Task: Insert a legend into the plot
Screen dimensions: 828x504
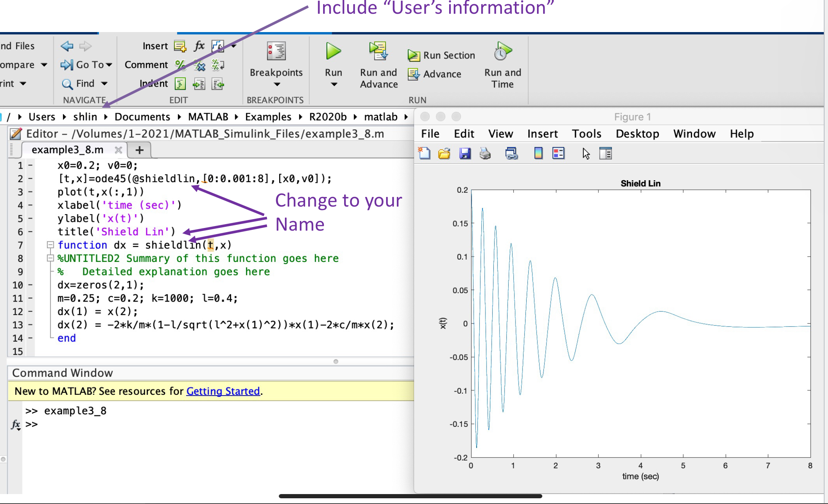Action: 558,153
